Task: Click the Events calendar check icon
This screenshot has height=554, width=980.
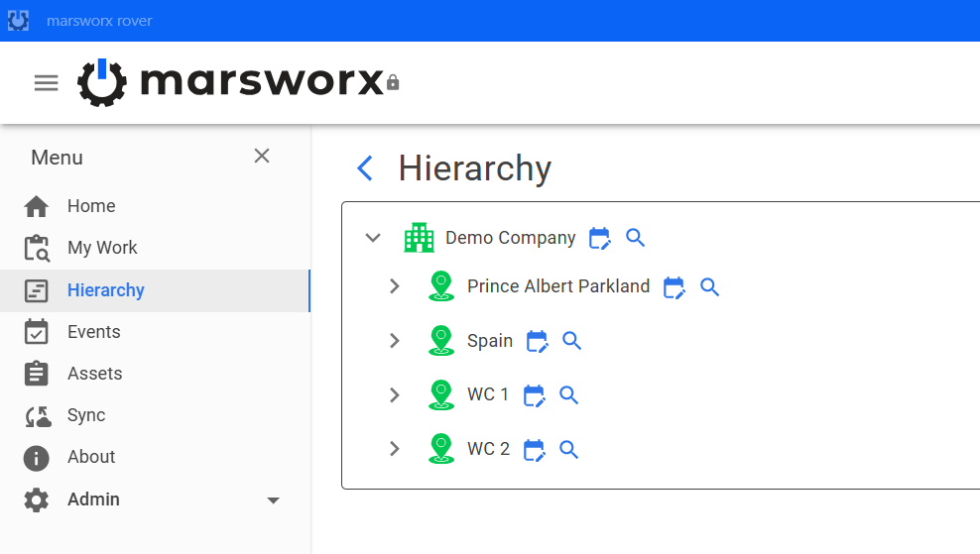Action: pos(37,332)
